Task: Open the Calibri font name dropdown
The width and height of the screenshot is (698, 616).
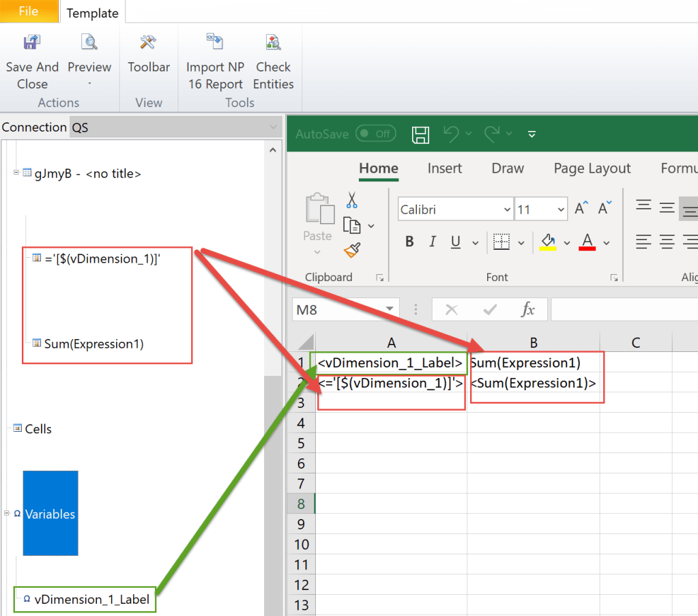Action: pyautogui.click(x=508, y=209)
